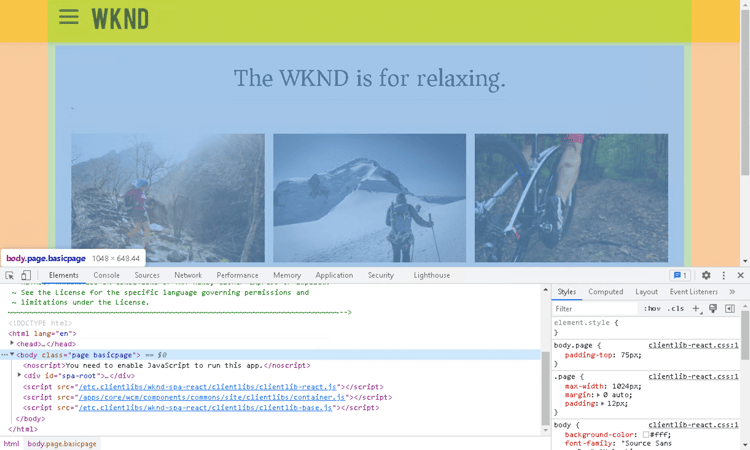
Task: Open clientlib-react.css link for body.page rule
Action: click(x=693, y=345)
